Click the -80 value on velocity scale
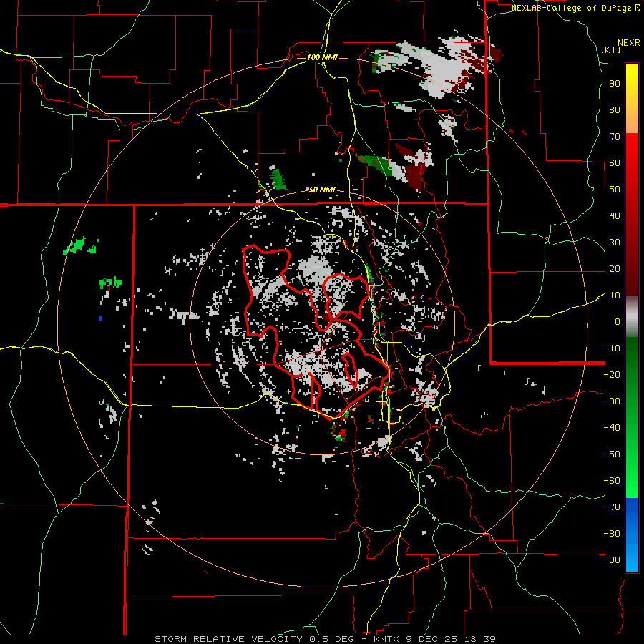 [612, 534]
